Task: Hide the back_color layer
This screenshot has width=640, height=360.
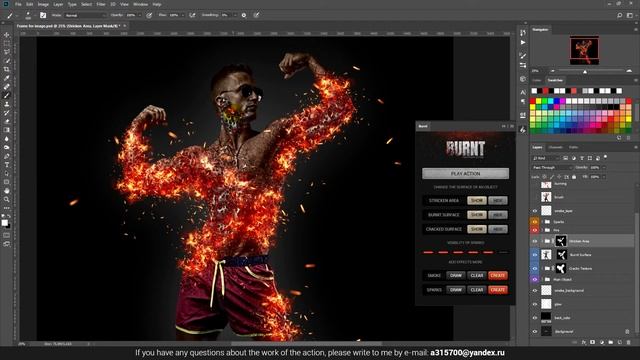Action: click(x=535, y=318)
